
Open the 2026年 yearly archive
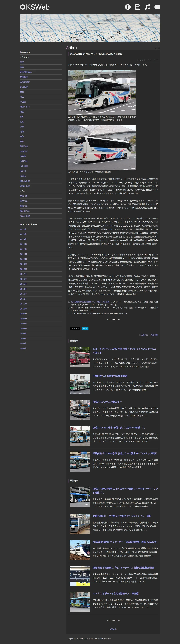pos(23,229)
